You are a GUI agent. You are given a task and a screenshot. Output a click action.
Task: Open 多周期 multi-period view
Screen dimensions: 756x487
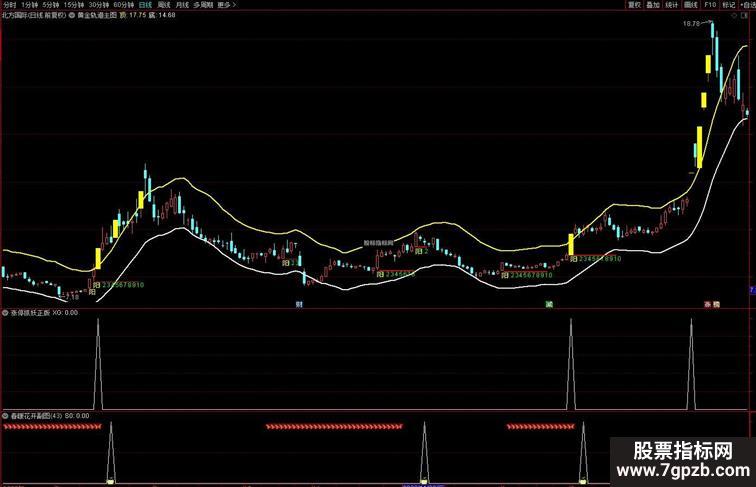203,4
